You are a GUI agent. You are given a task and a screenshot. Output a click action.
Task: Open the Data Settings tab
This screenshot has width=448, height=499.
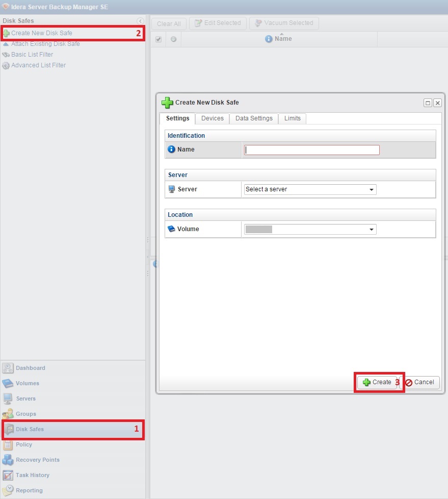pos(254,118)
